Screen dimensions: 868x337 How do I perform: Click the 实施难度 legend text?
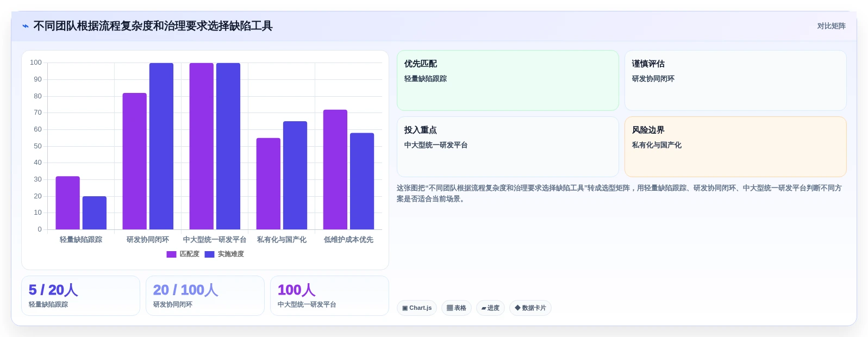click(x=231, y=254)
